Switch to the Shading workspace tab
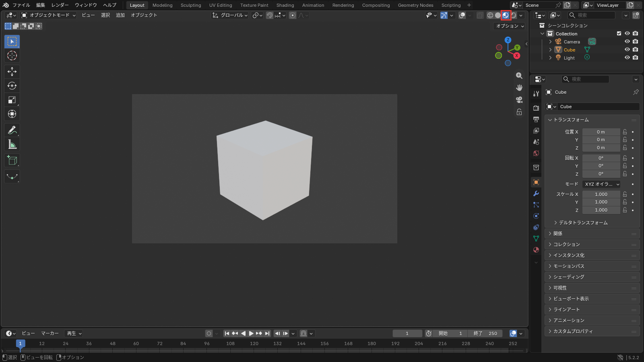Image resolution: width=644 pixels, height=362 pixels. [285, 5]
